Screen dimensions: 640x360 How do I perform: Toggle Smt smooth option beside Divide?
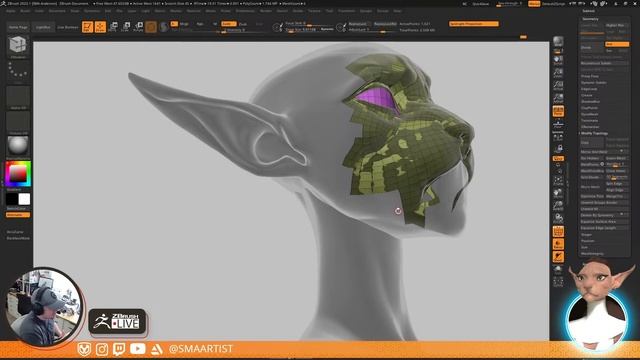pyautogui.click(x=616, y=44)
